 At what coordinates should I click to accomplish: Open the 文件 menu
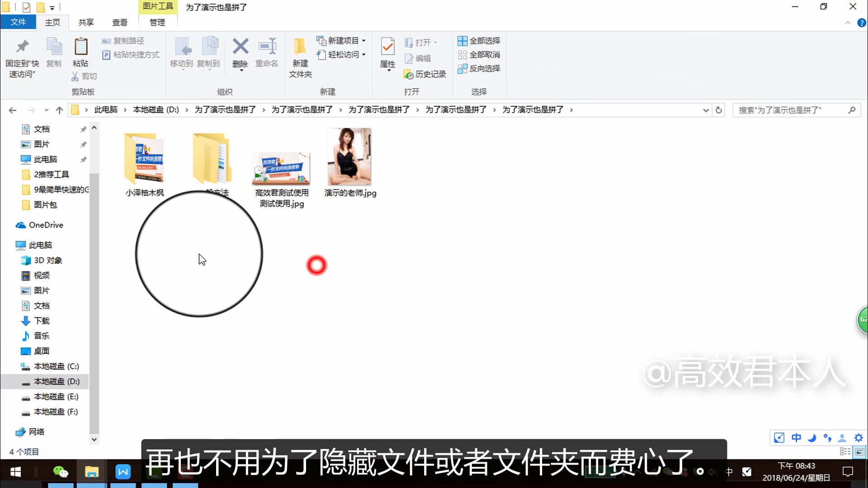(18, 22)
